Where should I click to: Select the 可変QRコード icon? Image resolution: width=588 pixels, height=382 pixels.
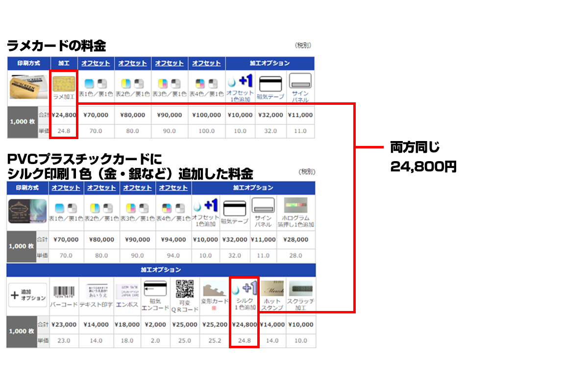pyautogui.click(x=184, y=289)
